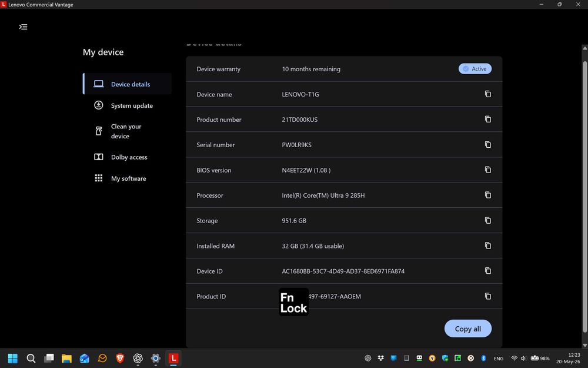Screen dimensions: 588x368
Task: Copy the BIOS version value
Action: [x=487, y=170]
